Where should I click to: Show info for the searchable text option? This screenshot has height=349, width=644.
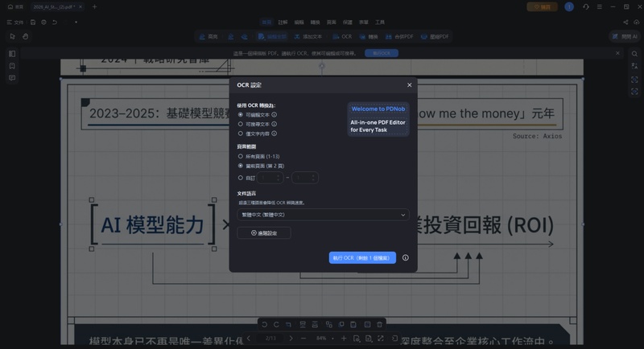click(x=274, y=124)
